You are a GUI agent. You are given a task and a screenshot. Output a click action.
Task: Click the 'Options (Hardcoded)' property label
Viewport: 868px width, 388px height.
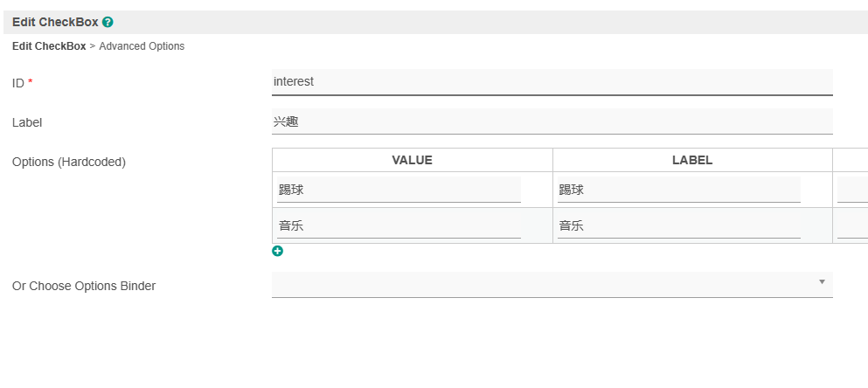pyautogui.click(x=69, y=162)
